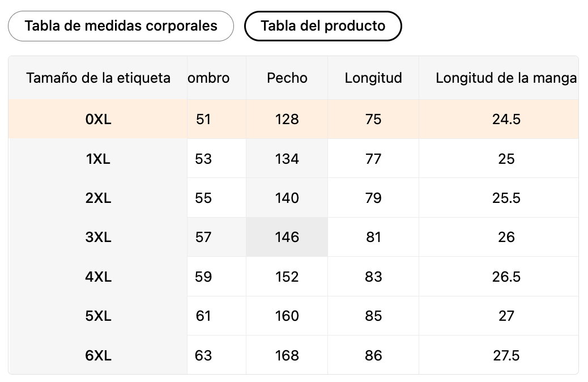Select the 3XL size row label

pos(98,237)
